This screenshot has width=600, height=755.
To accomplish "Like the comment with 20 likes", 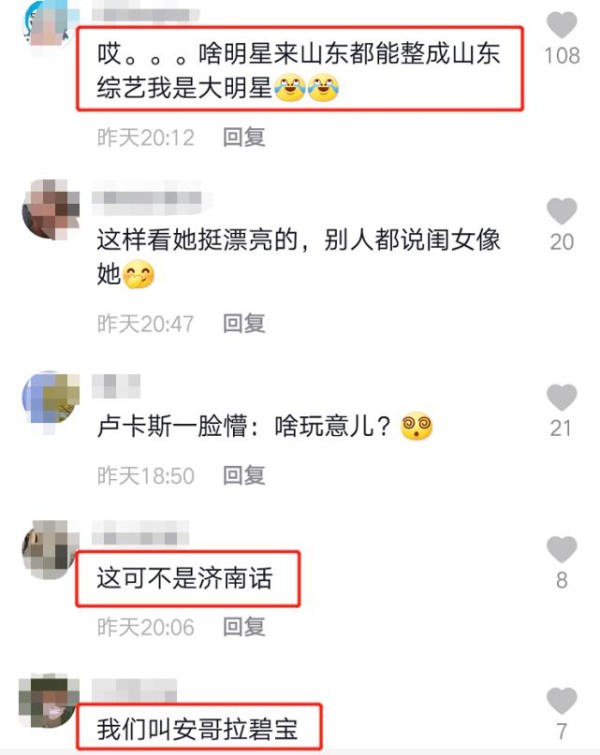I will (x=561, y=211).
